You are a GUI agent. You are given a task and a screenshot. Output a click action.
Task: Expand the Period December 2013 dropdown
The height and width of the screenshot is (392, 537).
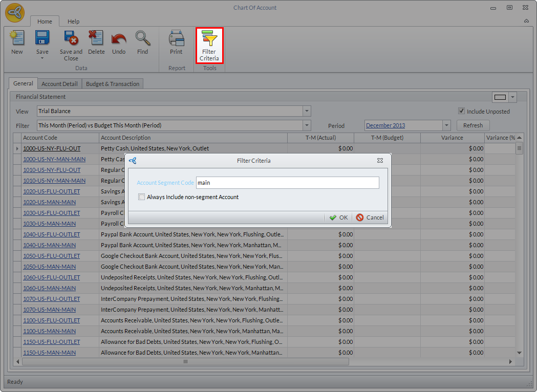pos(446,125)
